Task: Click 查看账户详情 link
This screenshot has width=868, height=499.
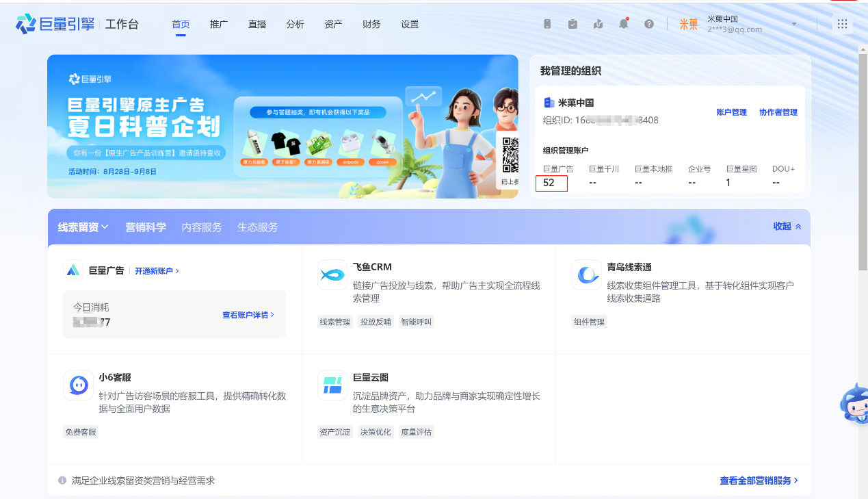Action: click(x=248, y=315)
